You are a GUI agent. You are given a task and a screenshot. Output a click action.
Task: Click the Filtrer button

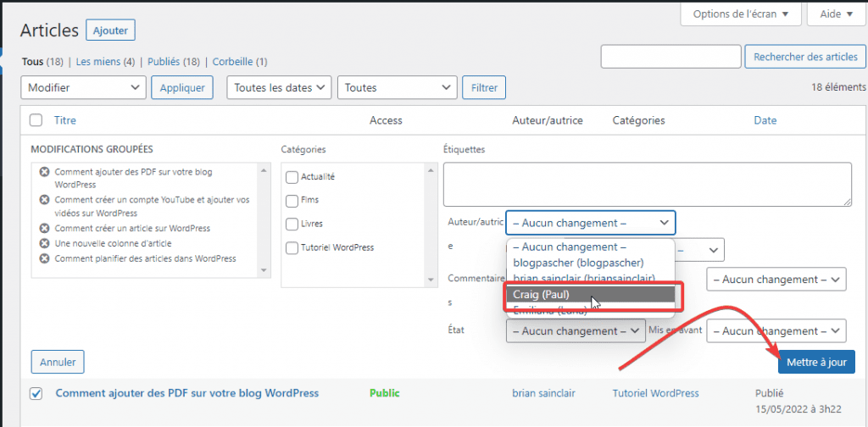(484, 87)
